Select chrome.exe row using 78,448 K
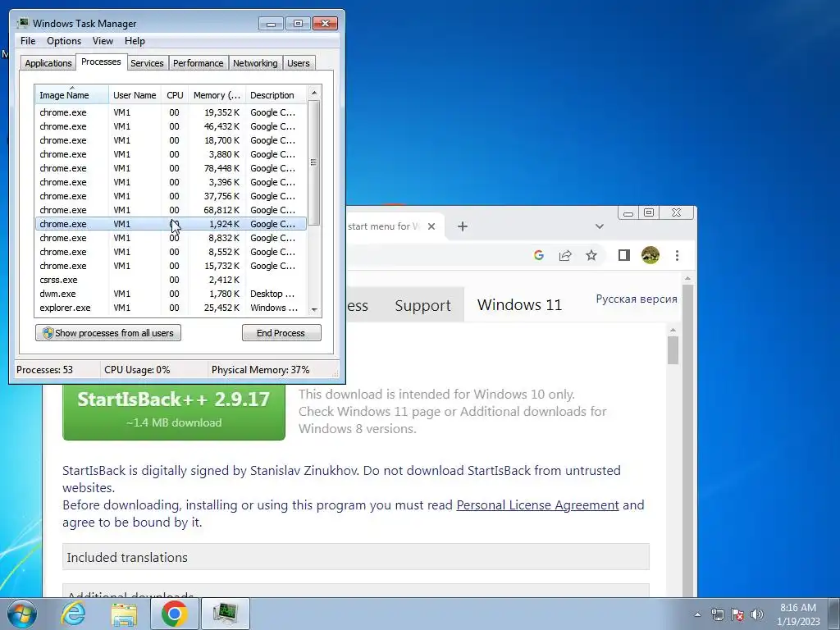The image size is (840, 630). [171, 168]
